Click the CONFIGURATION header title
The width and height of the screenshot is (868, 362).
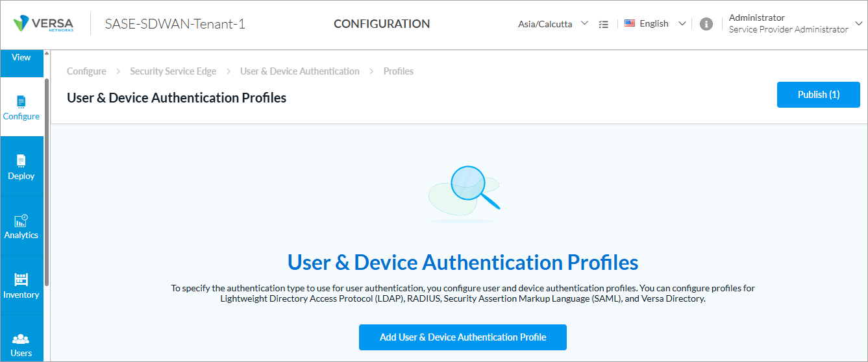pyautogui.click(x=382, y=24)
